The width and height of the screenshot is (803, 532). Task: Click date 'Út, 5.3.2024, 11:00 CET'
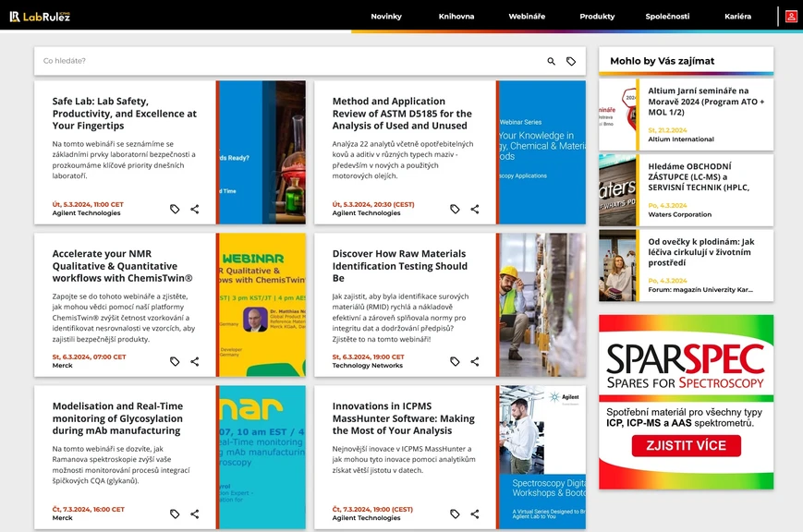(88, 204)
